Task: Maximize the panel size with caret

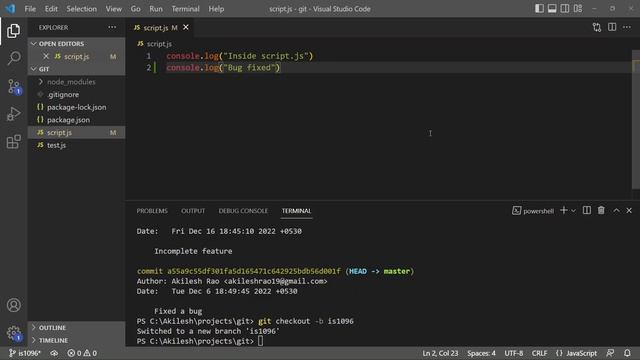Action: point(616,210)
